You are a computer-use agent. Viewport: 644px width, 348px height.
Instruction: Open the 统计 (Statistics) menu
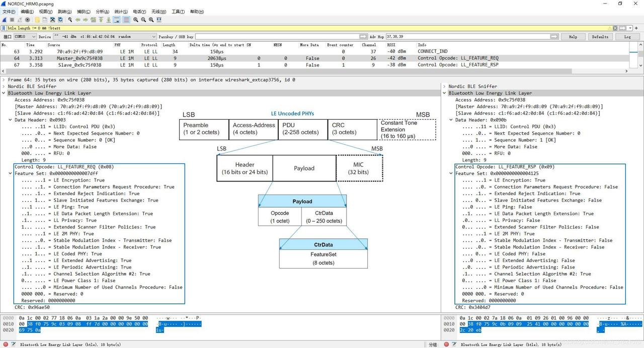coord(121,12)
